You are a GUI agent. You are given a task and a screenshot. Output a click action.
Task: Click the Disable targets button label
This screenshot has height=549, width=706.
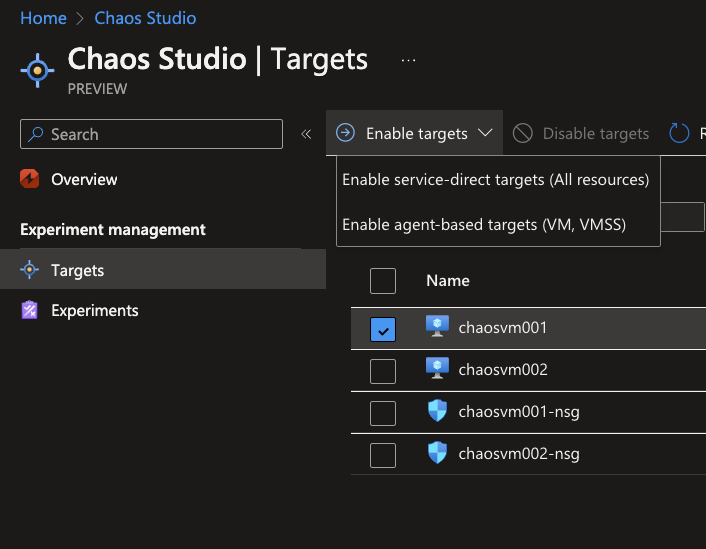[x=596, y=133]
